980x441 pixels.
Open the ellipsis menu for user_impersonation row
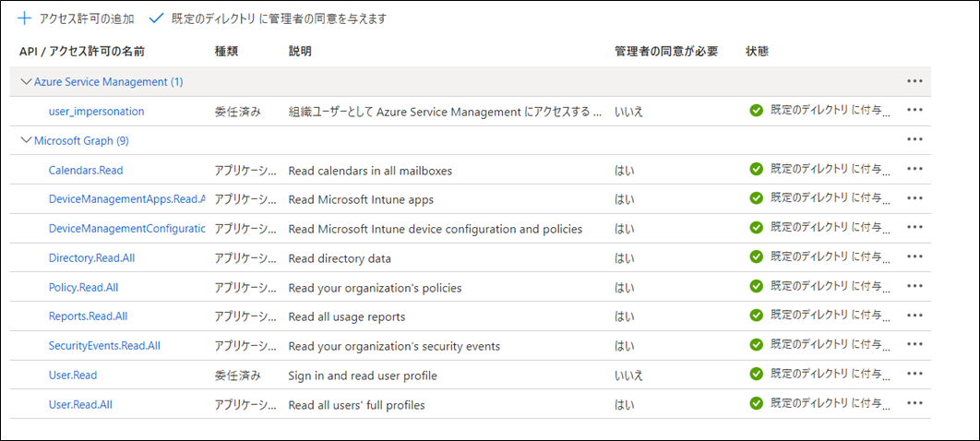click(x=914, y=111)
